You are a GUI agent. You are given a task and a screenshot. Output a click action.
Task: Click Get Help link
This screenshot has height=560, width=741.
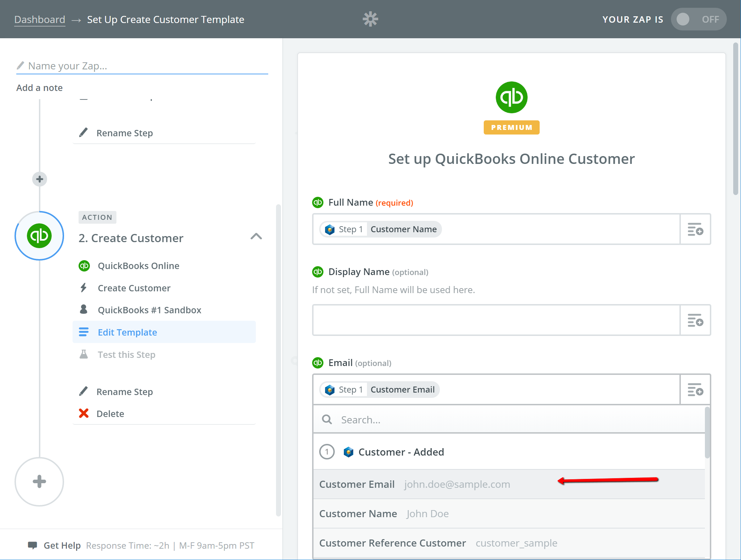coord(62,545)
